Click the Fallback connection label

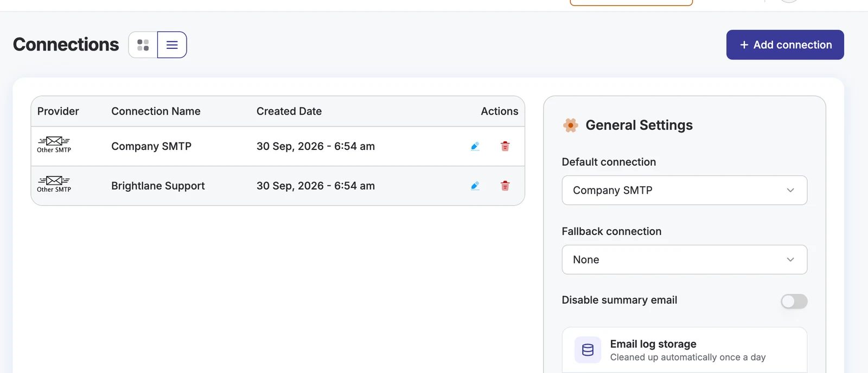611,231
